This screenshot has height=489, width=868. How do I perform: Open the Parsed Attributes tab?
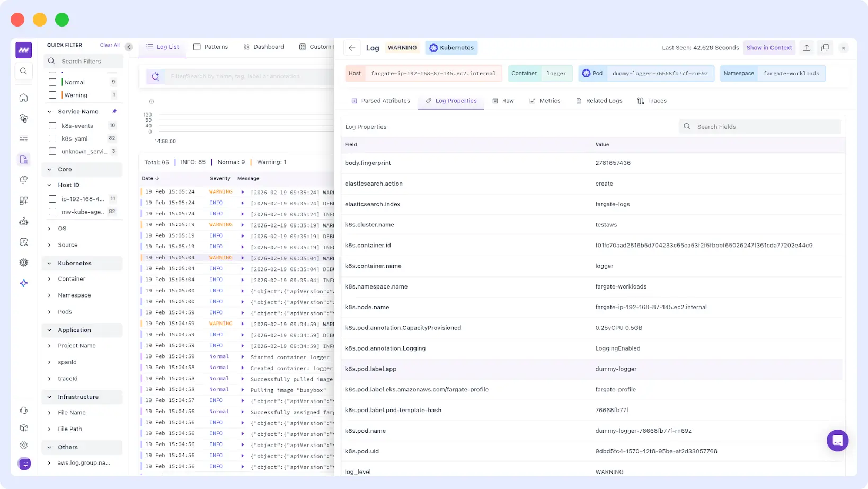point(380,101)
